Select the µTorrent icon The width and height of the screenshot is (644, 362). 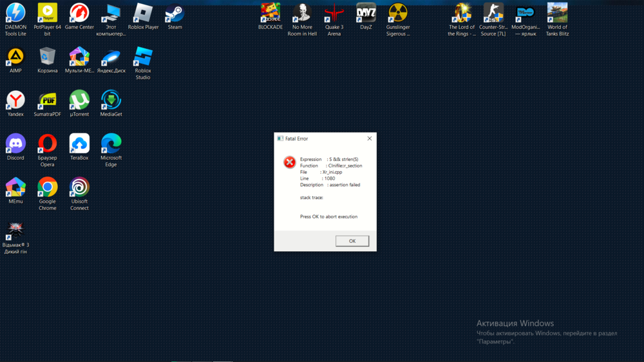(79, 104)
